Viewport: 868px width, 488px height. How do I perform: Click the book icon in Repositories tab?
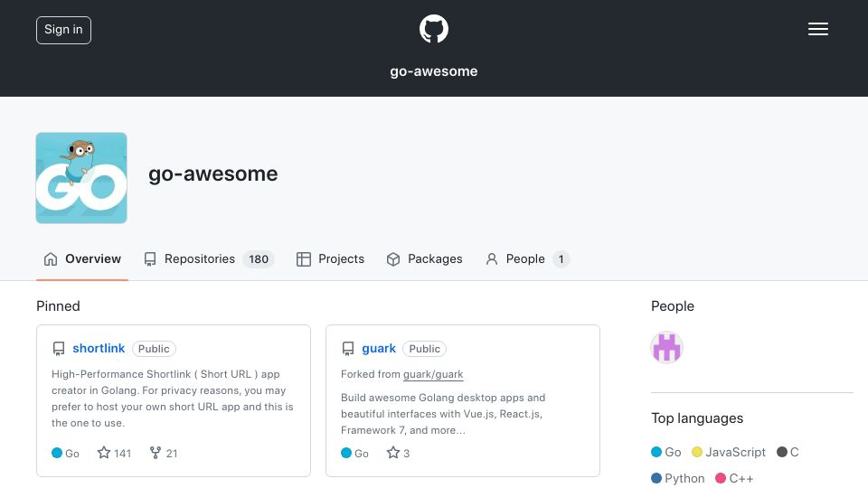tap(150, 259)
